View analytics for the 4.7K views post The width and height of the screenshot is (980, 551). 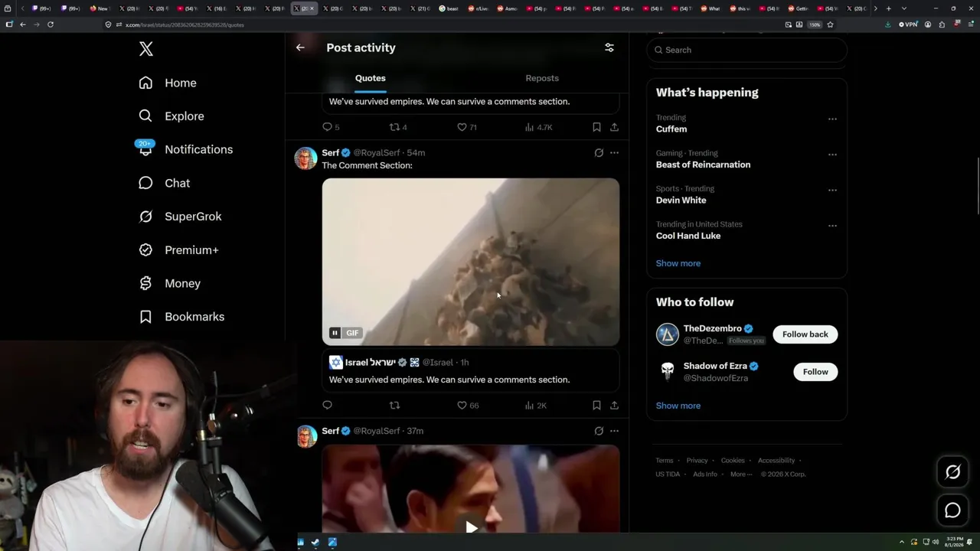pos(539,127)
